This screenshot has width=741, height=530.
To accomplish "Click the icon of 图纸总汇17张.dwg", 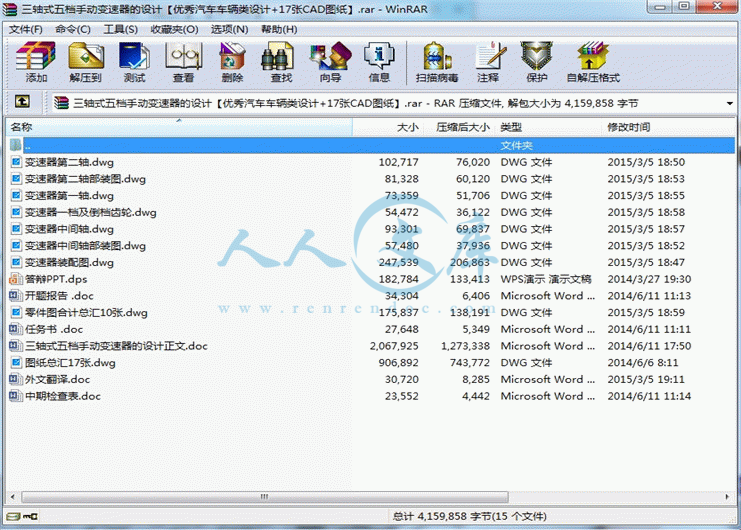I will coord(16,363).
